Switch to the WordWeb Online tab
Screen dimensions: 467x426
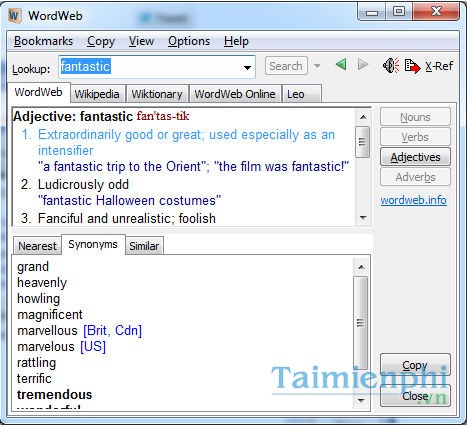pos(235,94)
